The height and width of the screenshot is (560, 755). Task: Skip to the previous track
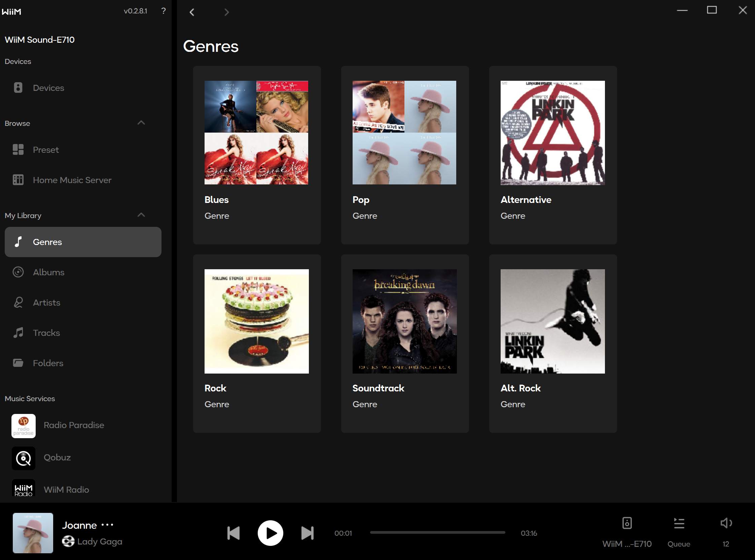(x=233, y=533)
